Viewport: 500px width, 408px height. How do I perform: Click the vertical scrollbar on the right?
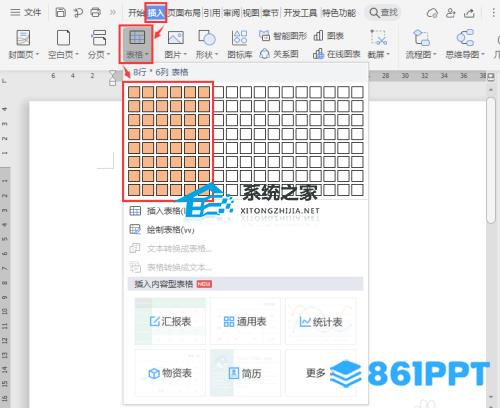(491, 160)
